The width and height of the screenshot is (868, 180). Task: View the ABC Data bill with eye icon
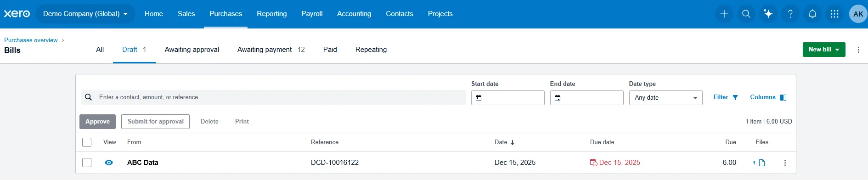(x=109, y=163)
